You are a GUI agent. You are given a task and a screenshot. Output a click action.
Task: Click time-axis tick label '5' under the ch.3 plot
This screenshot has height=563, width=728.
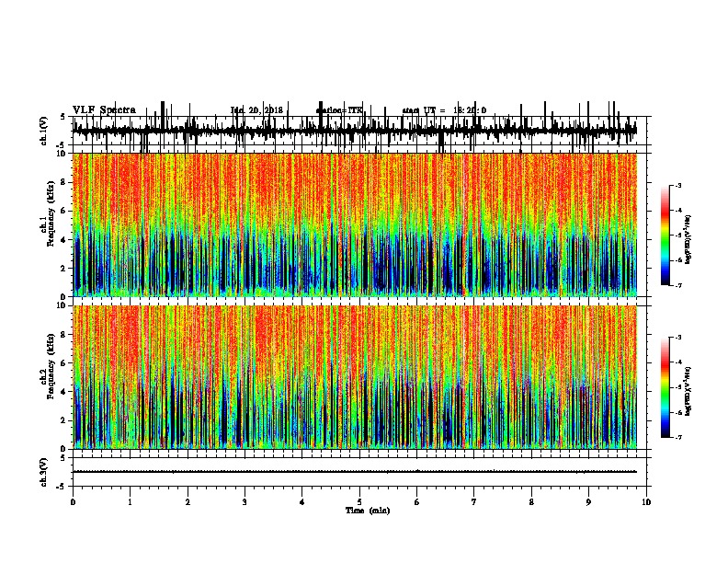[x=359, y=502]
